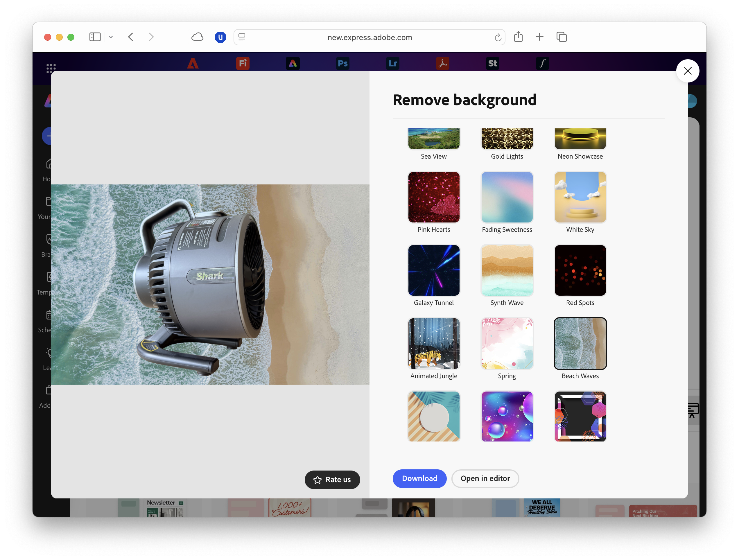Open the Adobe Stock icon
Image resolution: width=739 pixels, height=560 pixels.
[492, 63]
